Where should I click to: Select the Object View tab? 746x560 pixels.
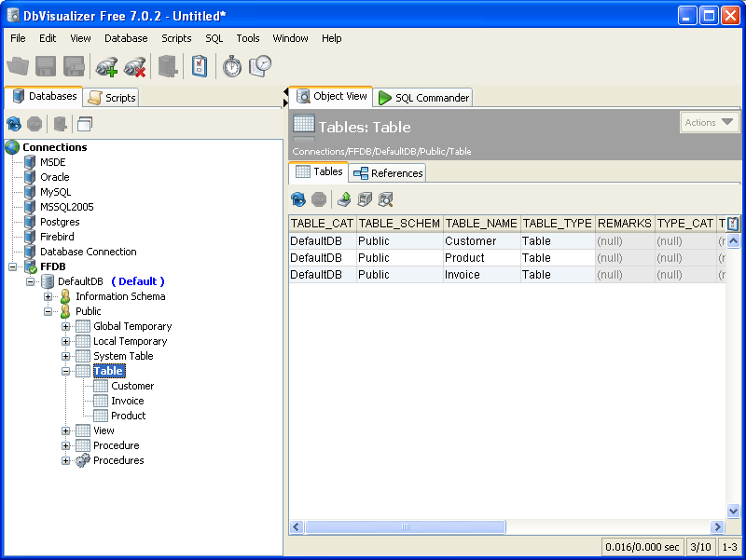point(332,96)
